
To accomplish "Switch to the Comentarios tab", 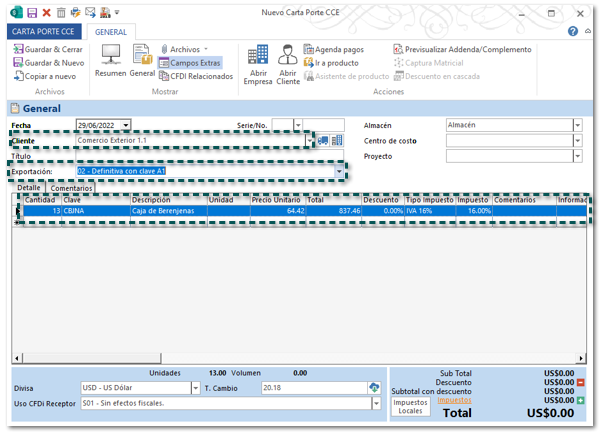I will click(x=71, y=188).
